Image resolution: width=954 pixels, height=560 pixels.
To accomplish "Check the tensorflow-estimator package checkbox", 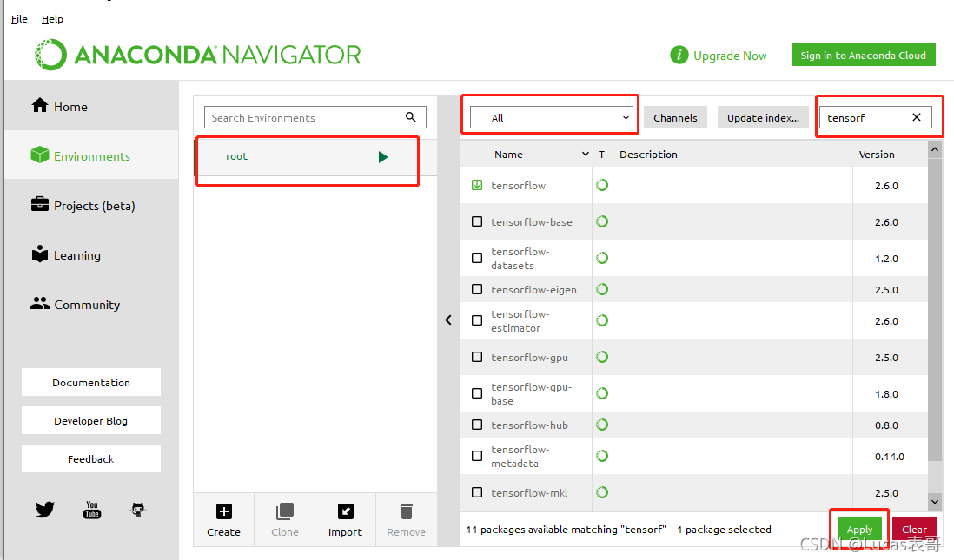I will tap(477, 320).
